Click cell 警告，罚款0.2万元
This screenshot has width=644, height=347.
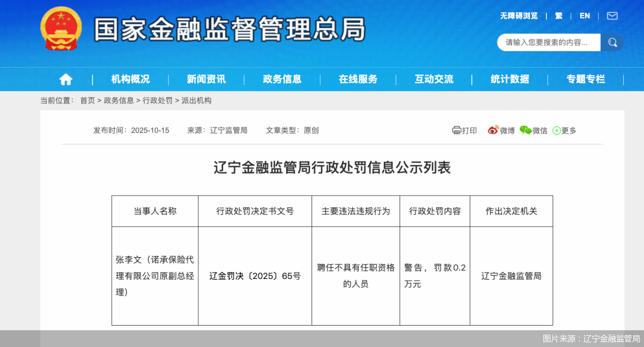[435, 276]
